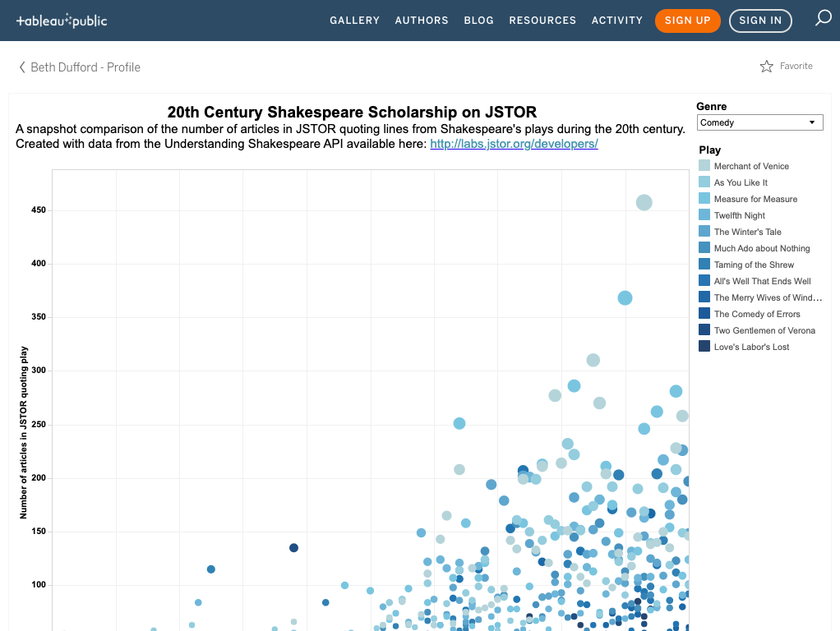
Task: Select The Merry Wives of Wind… label
Action: coord(768,297)
